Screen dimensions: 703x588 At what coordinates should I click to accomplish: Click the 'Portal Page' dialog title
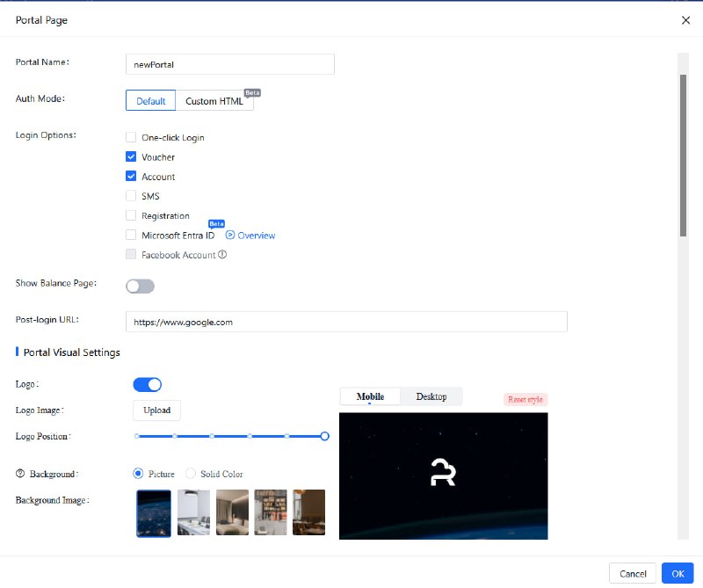pyautogui.click(x=41, y=20)
